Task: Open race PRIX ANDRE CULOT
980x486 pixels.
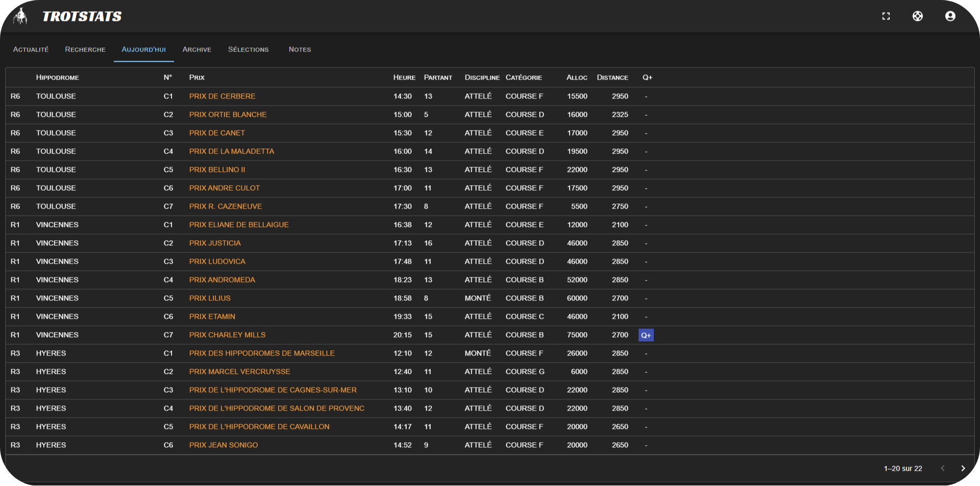Action: point(225,188)
